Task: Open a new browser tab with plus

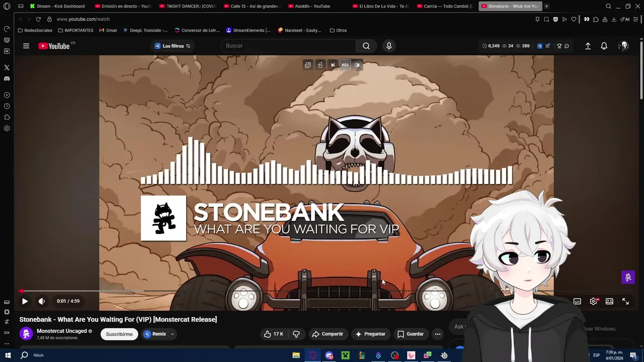Action: click(546, 6)
